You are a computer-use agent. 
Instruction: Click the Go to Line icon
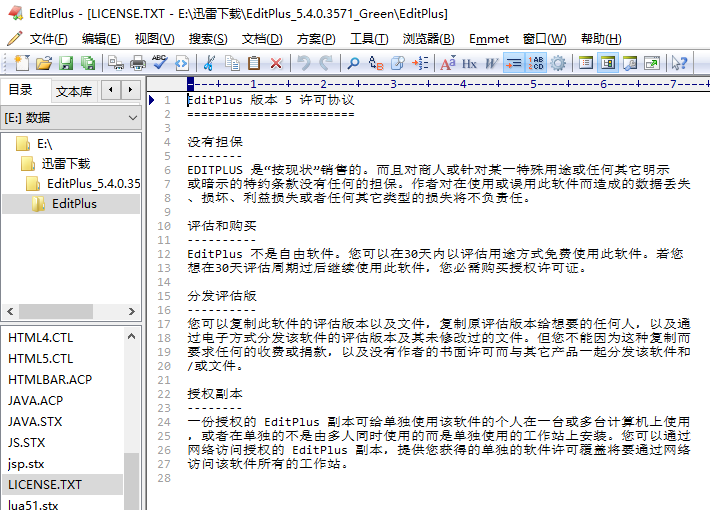pyautogui.click(x=420, y=63)
